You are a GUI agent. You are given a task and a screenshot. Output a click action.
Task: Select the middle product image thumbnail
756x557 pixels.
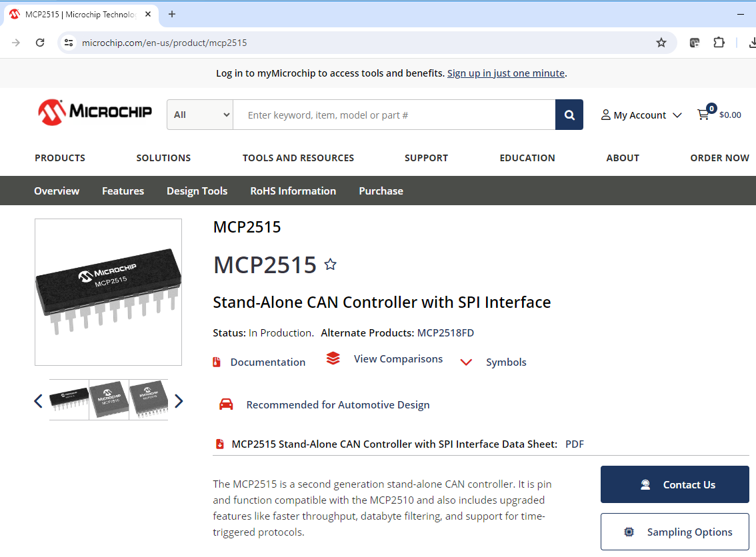tap(109, 400)
